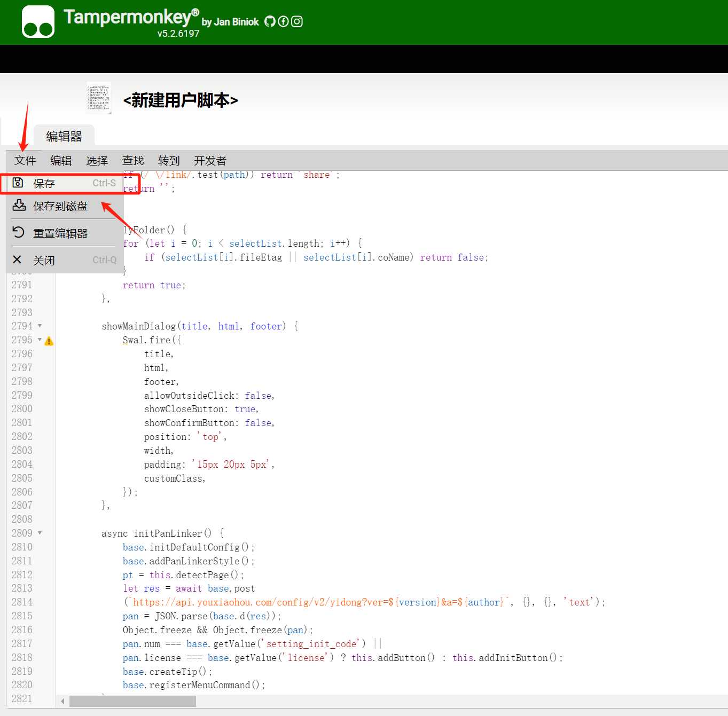Click the api.youxiaohou.com URL in code
The height and width of the screenshot is (716, 728).
[319, 602]
